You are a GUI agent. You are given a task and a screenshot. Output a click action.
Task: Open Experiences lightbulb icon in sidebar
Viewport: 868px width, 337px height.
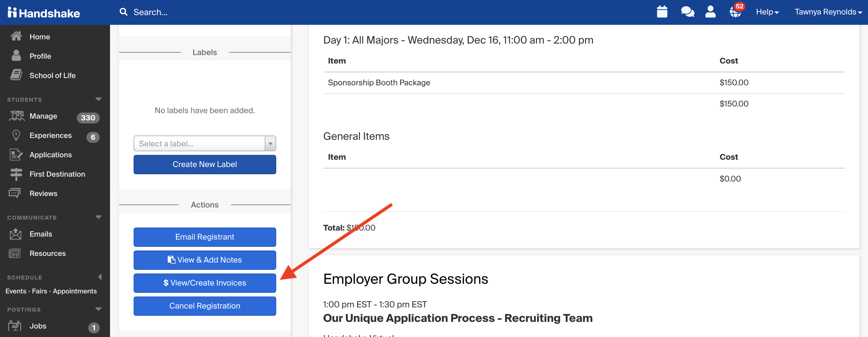(x=16, y=135)
